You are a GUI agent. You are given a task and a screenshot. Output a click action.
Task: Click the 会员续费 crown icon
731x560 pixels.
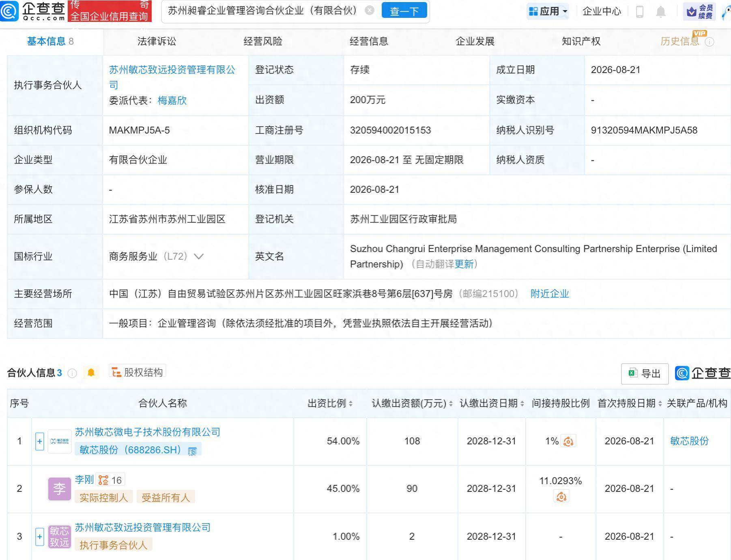pos(700,11)
